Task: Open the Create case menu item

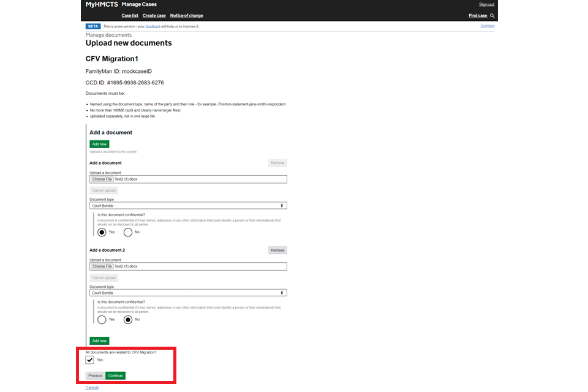Action: click(154, 16)
